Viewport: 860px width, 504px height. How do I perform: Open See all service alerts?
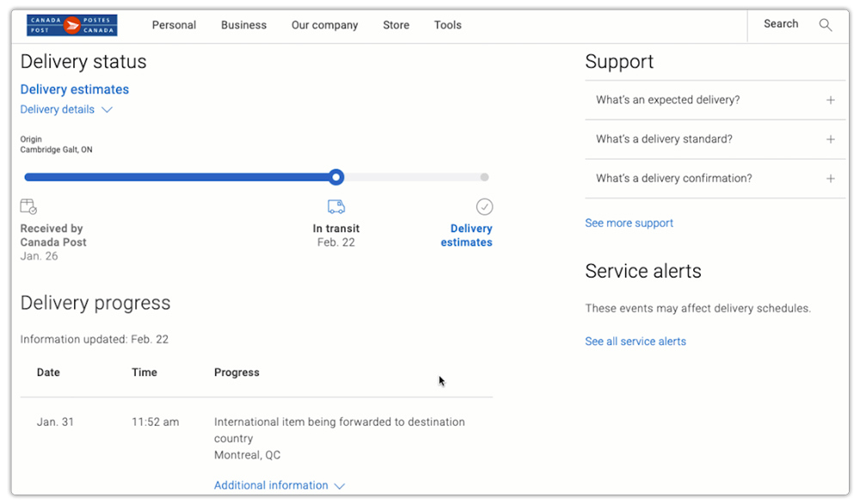point(636,341)
